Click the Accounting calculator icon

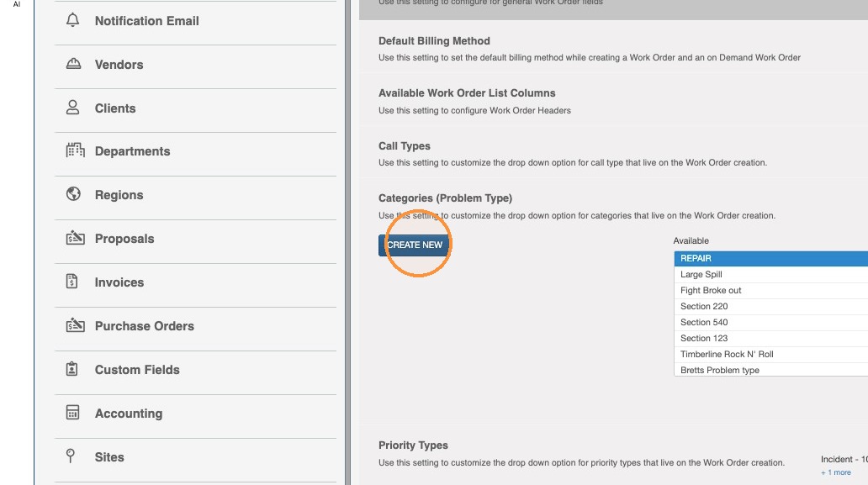click(x=72, y=412)
